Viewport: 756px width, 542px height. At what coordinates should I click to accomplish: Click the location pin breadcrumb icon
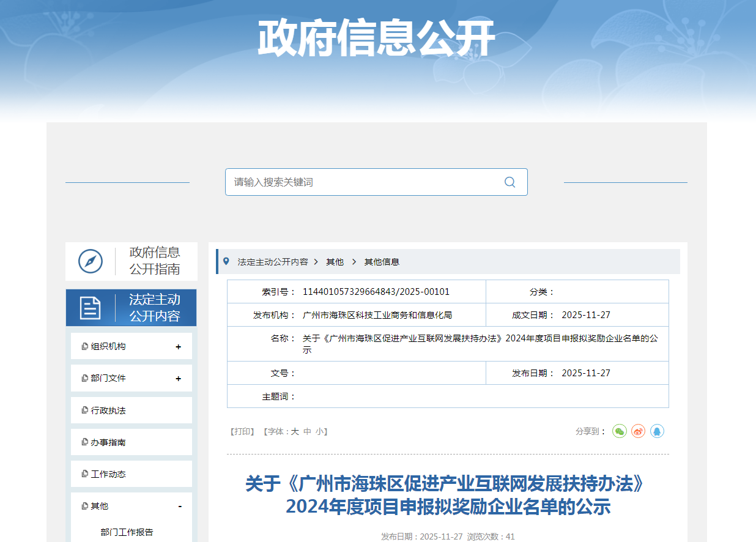tap(227, 261)
